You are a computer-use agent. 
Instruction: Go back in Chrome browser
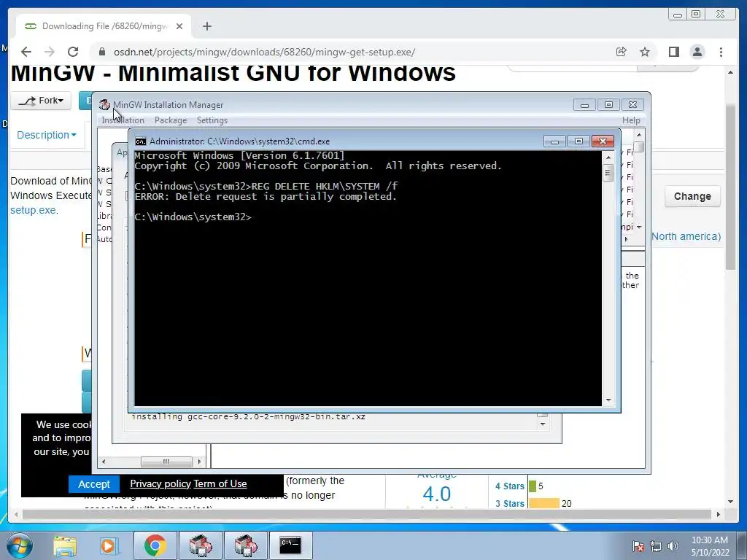26,52
